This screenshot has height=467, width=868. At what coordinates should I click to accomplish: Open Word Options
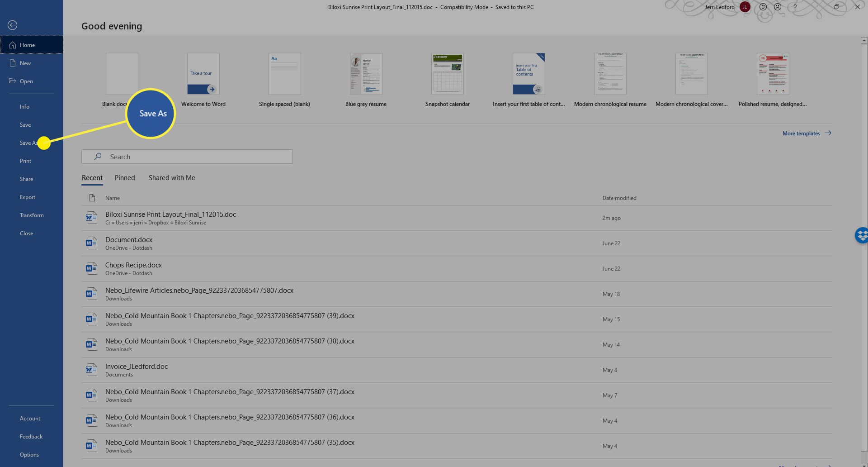[32, 455]
